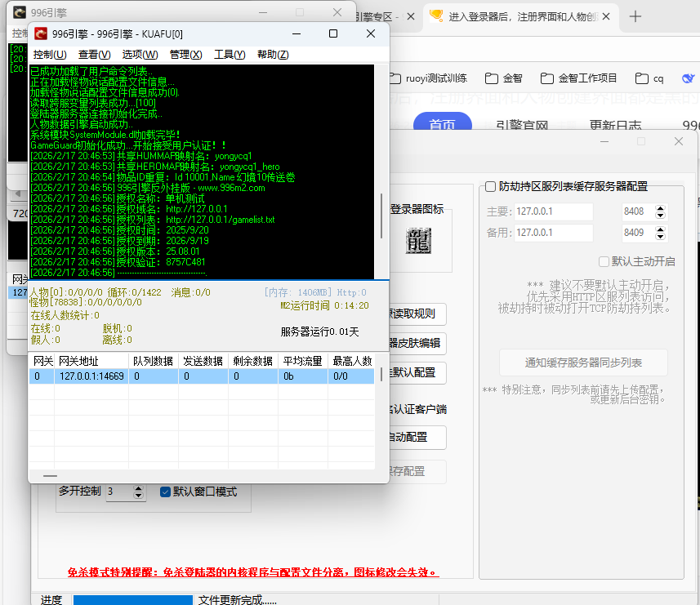
Task: Click the 首页 button on the webpage
Action: click(x=442, y=125)
